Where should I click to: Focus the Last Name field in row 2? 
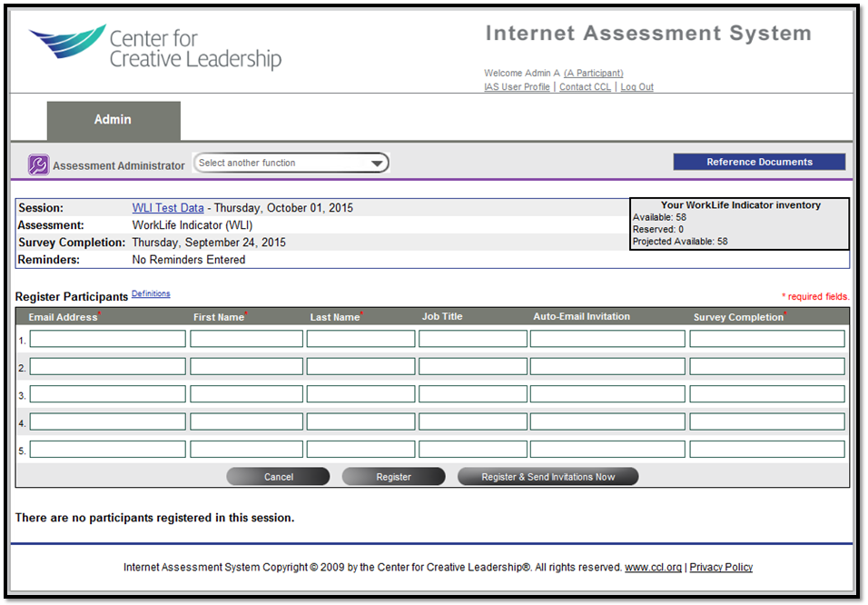[361, 367]
